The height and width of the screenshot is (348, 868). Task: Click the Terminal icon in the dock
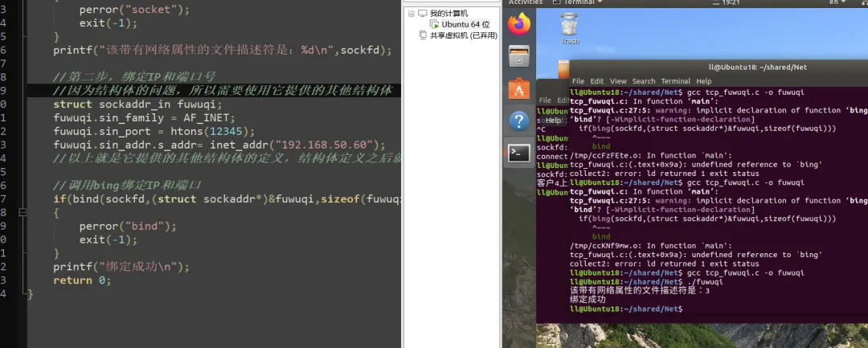point(519,153)
